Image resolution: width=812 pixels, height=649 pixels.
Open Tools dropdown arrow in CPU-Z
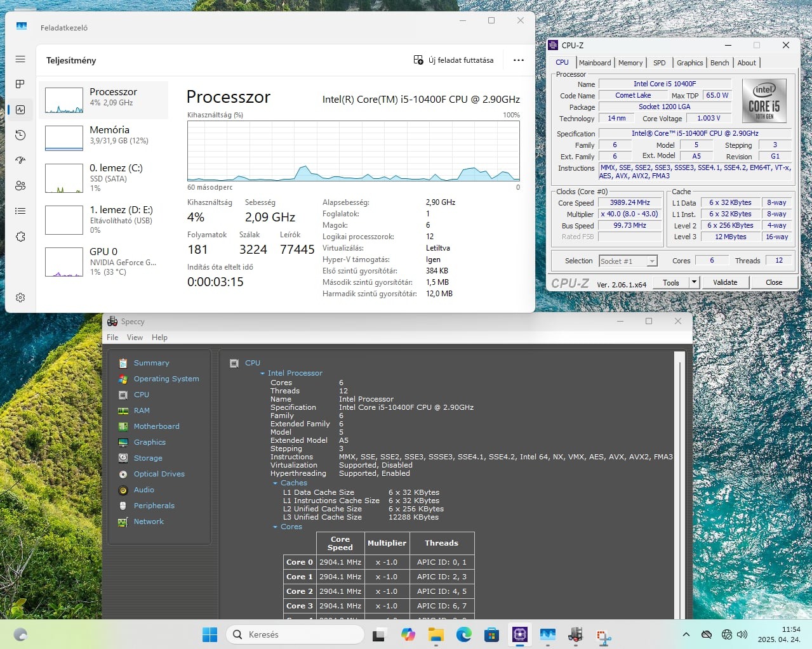(694, 282)
